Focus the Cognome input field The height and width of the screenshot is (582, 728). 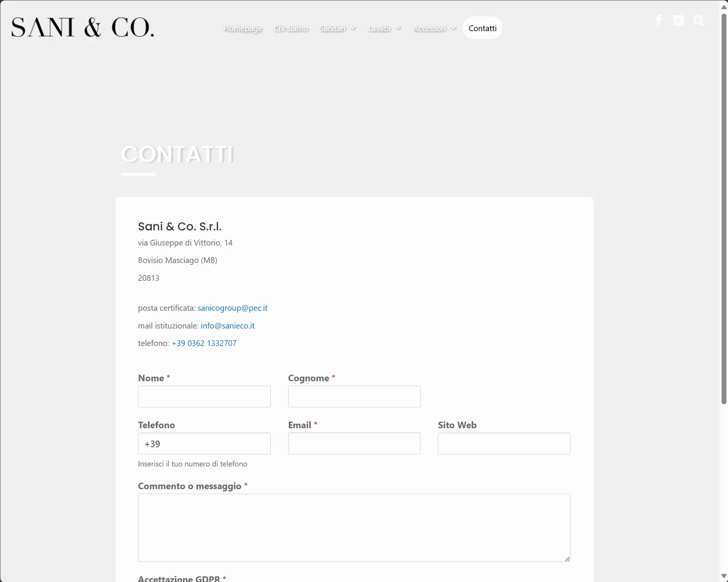[354, 396]
